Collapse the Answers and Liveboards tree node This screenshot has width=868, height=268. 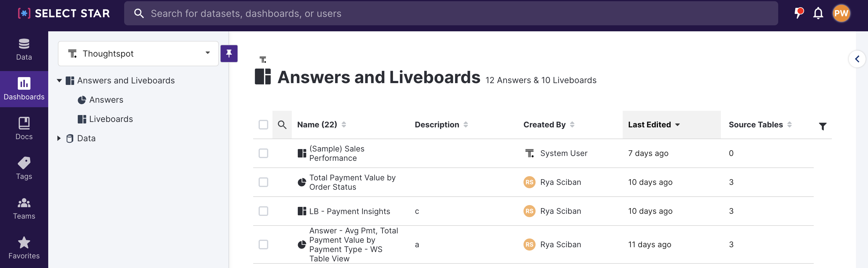coord(59,80)
